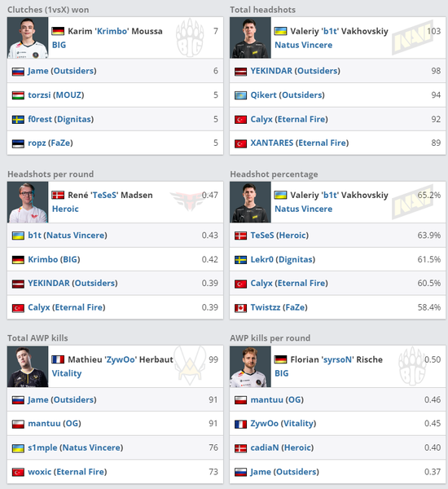Click the Latvian flag beside YEKINDAR in Total headshots

(x=240, y=72)
